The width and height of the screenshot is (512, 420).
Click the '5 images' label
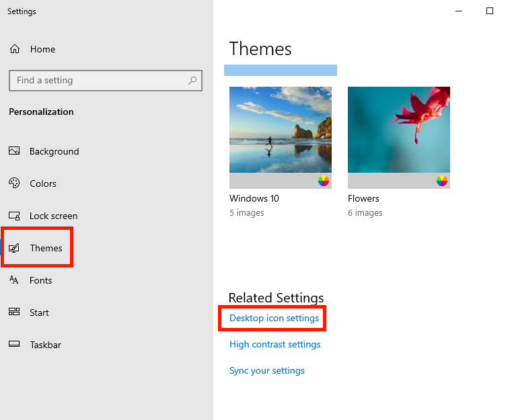[x=246, y=212]
